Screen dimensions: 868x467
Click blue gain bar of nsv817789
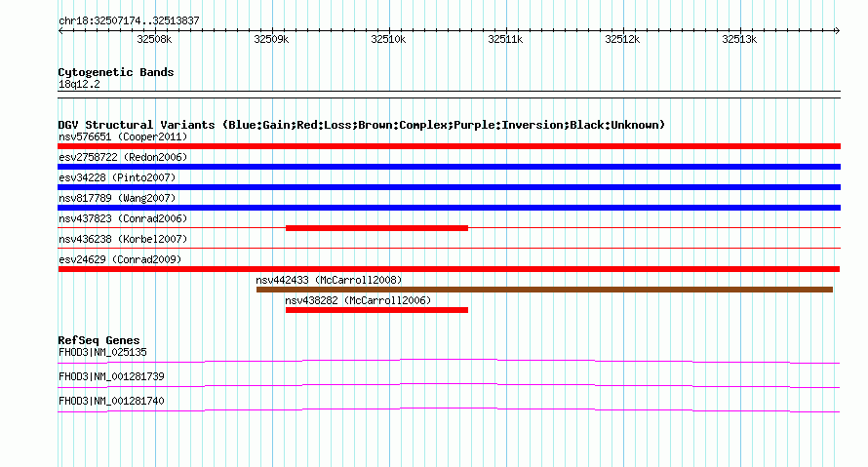tap(449, 208)
